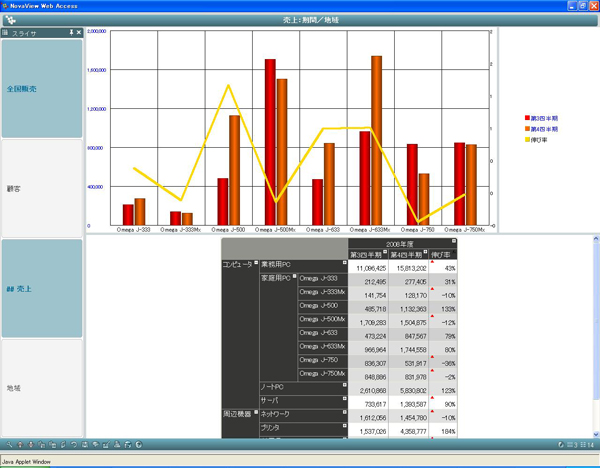
Task: Click the globe help icon in bottom toolbar
Action: click(139, 445)
